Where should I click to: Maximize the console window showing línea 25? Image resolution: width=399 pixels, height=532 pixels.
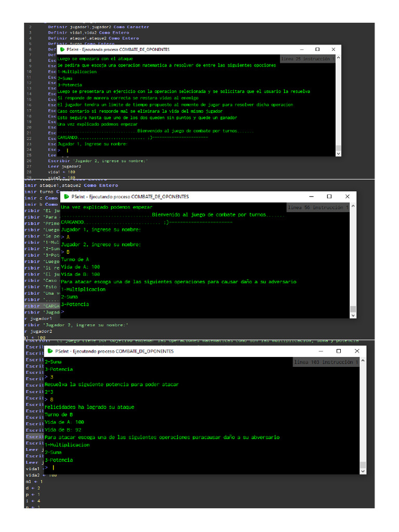(x=317, y=50)
